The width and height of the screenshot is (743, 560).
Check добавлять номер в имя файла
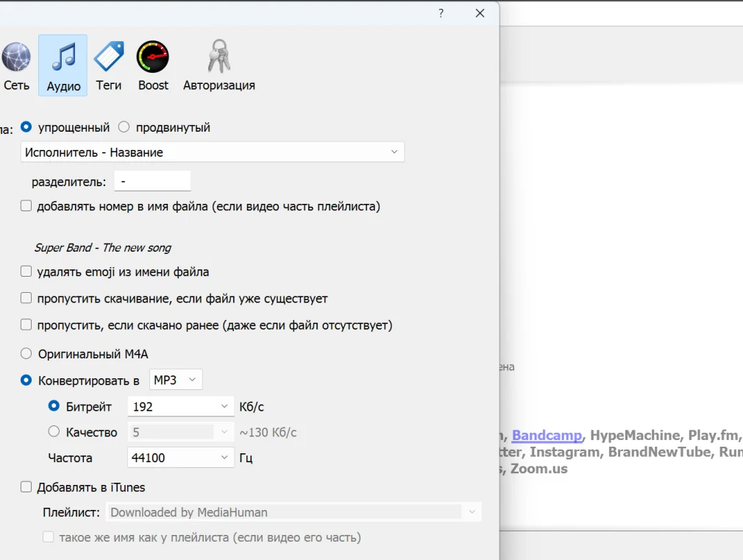click(26, 206)
